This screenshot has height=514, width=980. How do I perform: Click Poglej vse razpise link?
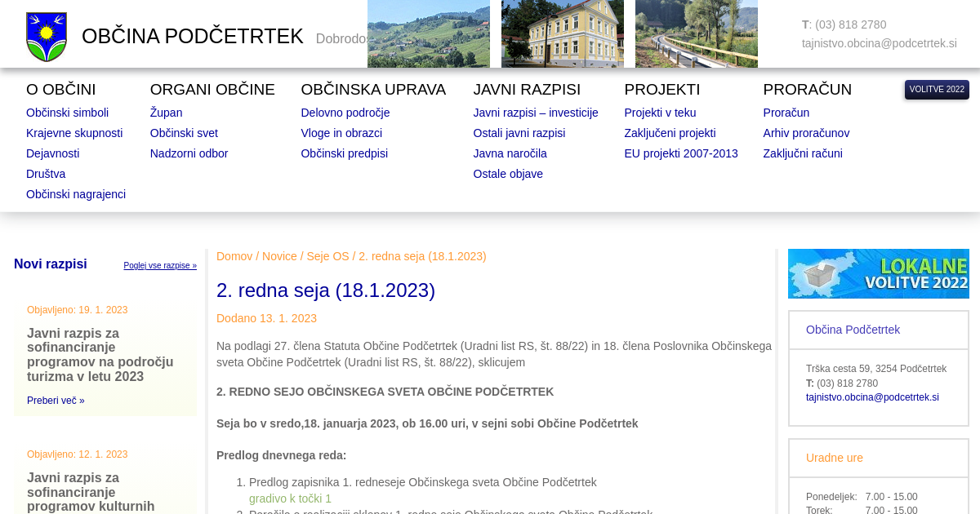pos(160,266)
